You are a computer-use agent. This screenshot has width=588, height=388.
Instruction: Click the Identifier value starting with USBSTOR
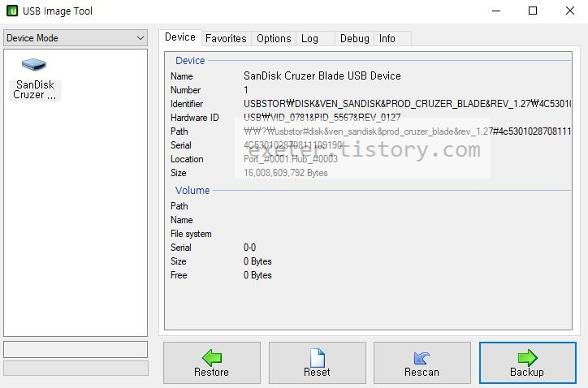[x=407, y=104]
